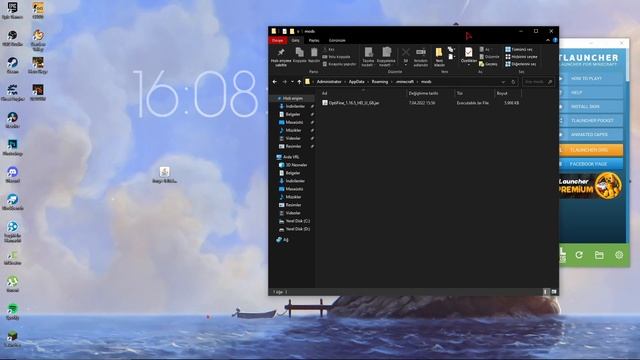Switch to the Giriş ribbon tab
The height and width of the screenshot is (360, 640).
[x=295, y=40]
